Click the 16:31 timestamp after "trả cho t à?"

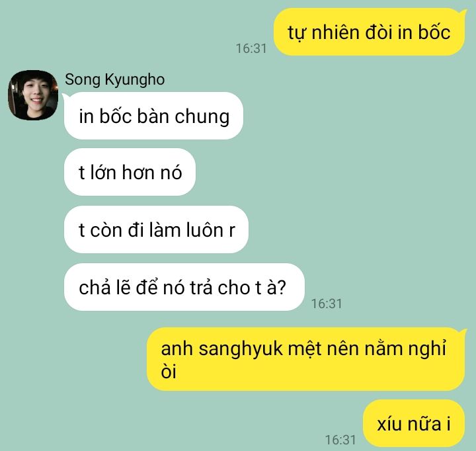pyautogui.click(x=327, y=304)
